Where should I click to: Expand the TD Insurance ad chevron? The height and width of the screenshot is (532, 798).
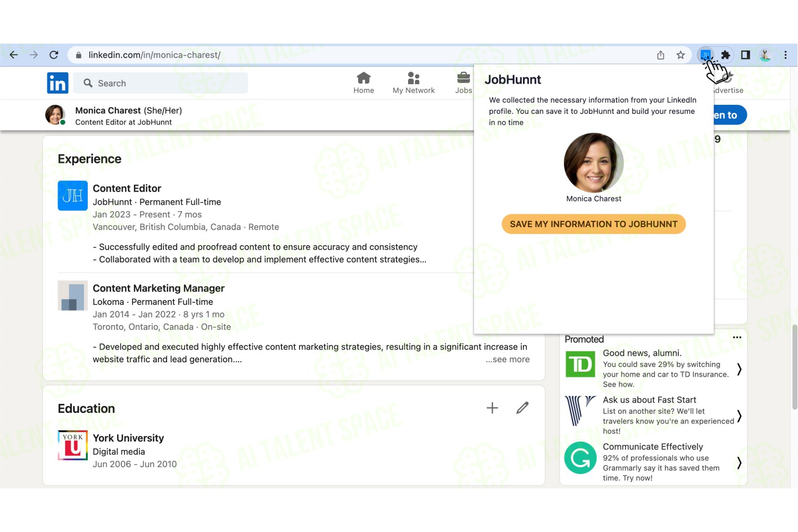(x=739, y=369)
